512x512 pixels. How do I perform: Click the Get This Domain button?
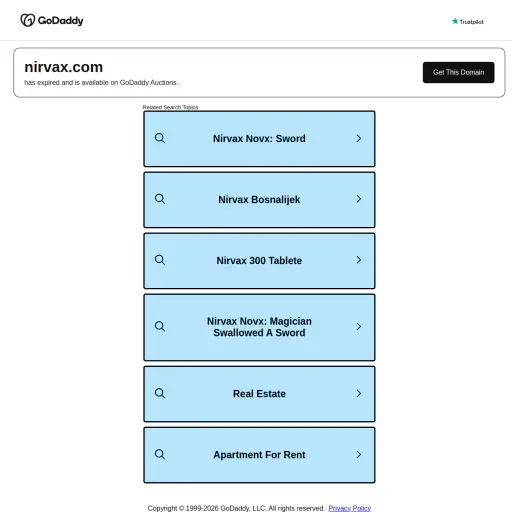[x=458, y=72]
